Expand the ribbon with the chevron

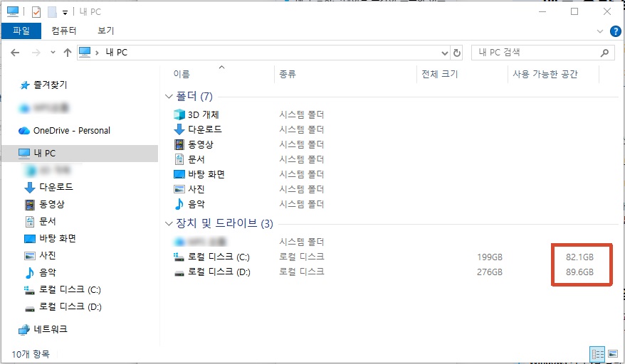pos(599,31)
